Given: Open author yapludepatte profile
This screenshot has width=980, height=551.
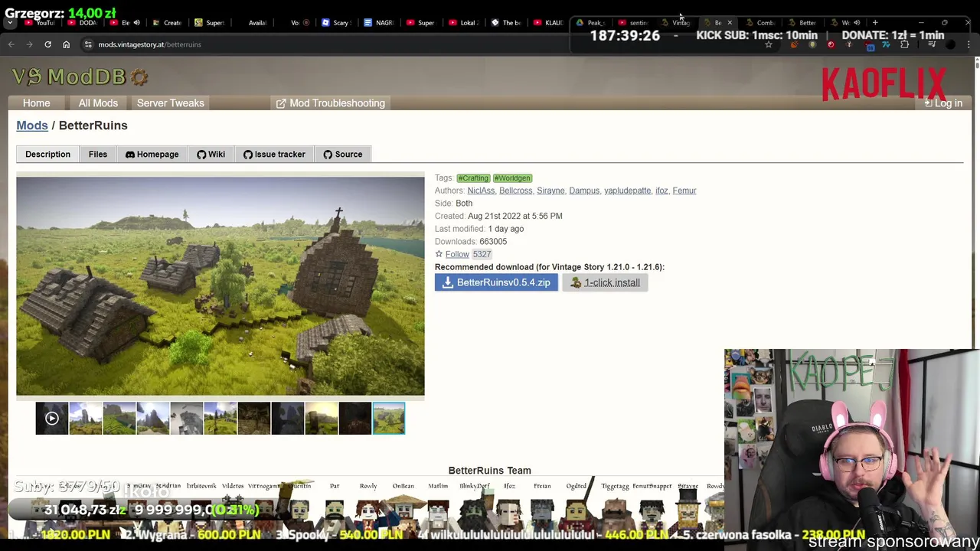Looking at the screenshot, I should (x=627, y=191).
